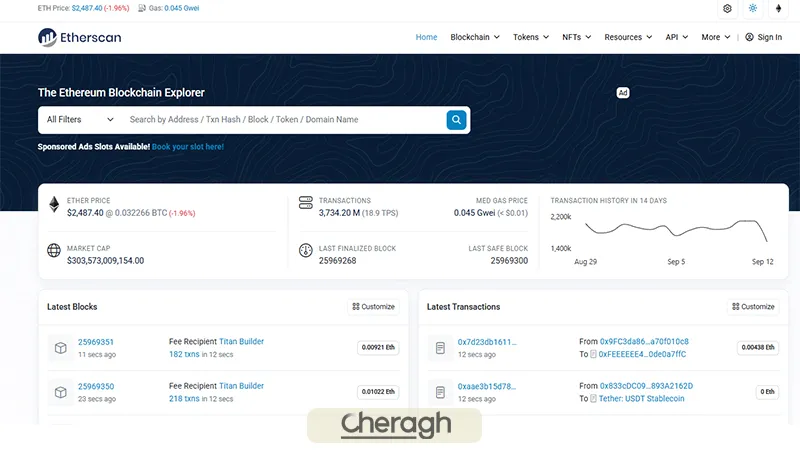Image resolution: width=800 pixels, height=450 pixels.
Task: Click the 0.00438 Eth transaction value badge
Action: 758,347
